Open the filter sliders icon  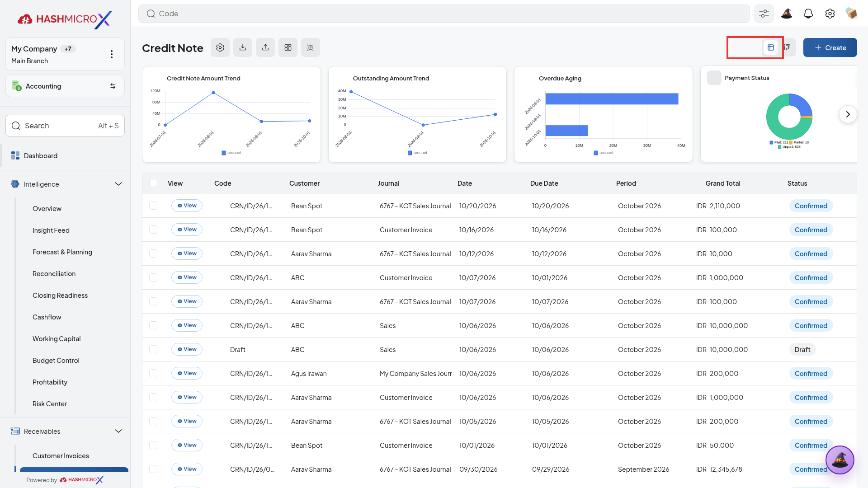[764, 14]
